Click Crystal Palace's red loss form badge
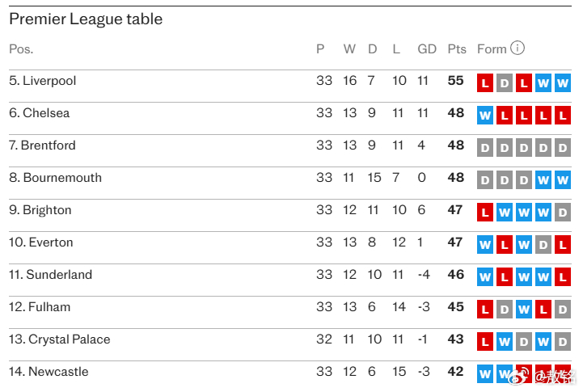This screenshot has width=583, height=392. (485, 342)
